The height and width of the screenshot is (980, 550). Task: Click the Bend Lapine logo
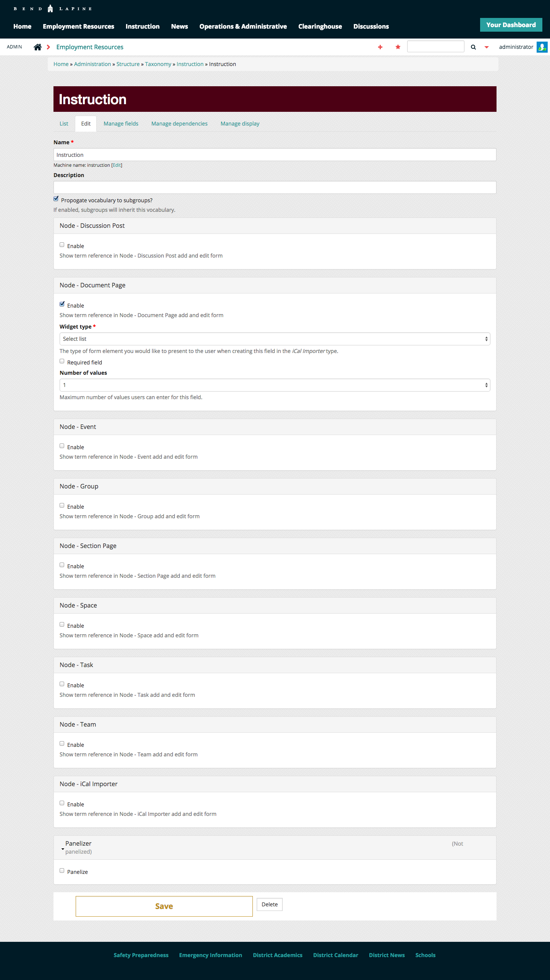point(52,8)
